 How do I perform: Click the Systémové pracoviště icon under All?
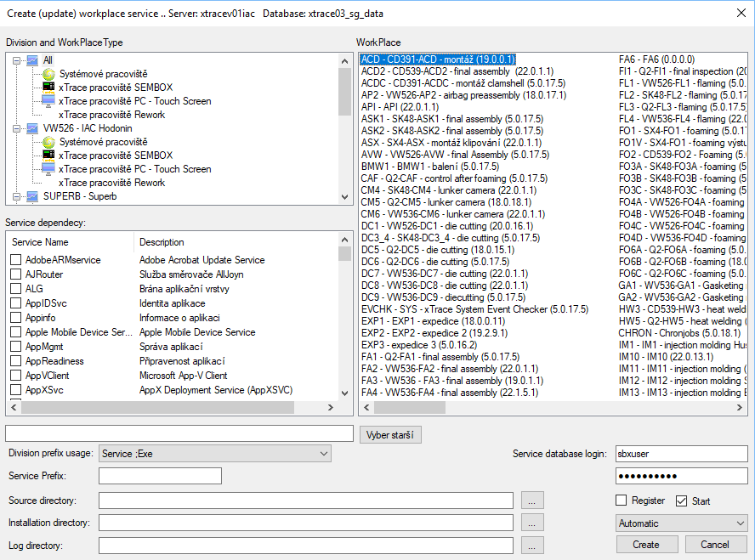coord(48,74)
